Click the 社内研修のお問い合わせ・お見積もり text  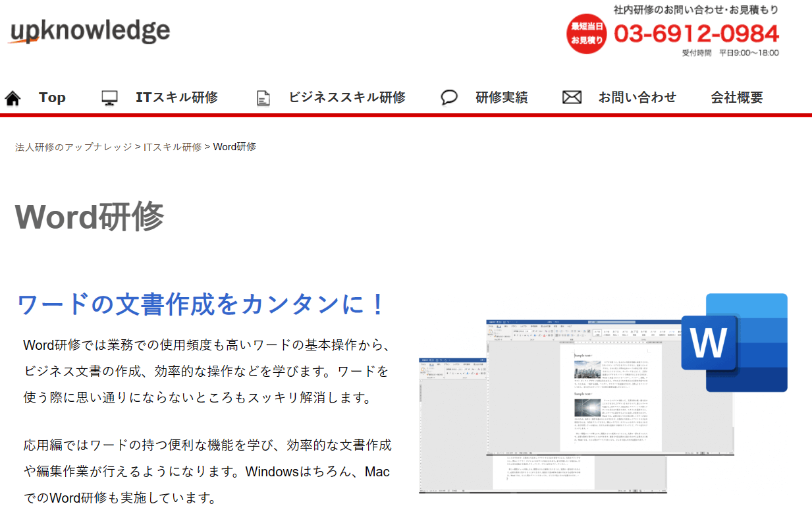point(696,10)
